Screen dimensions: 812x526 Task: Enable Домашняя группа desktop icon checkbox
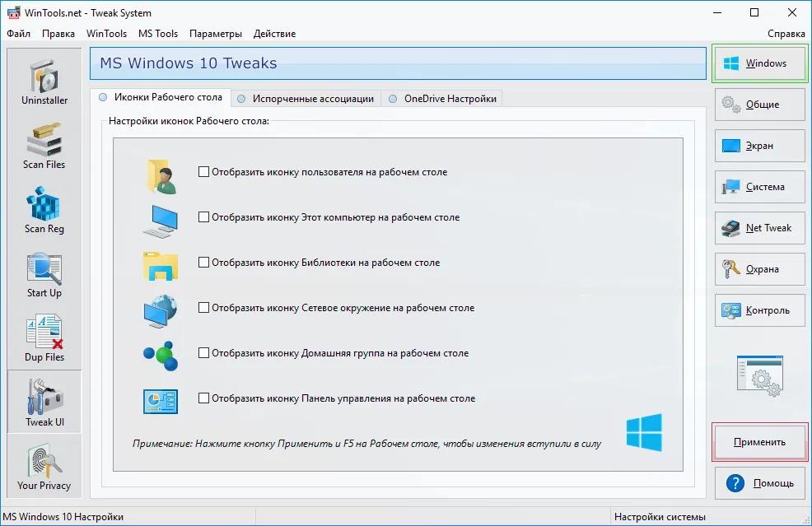point(203,353)
